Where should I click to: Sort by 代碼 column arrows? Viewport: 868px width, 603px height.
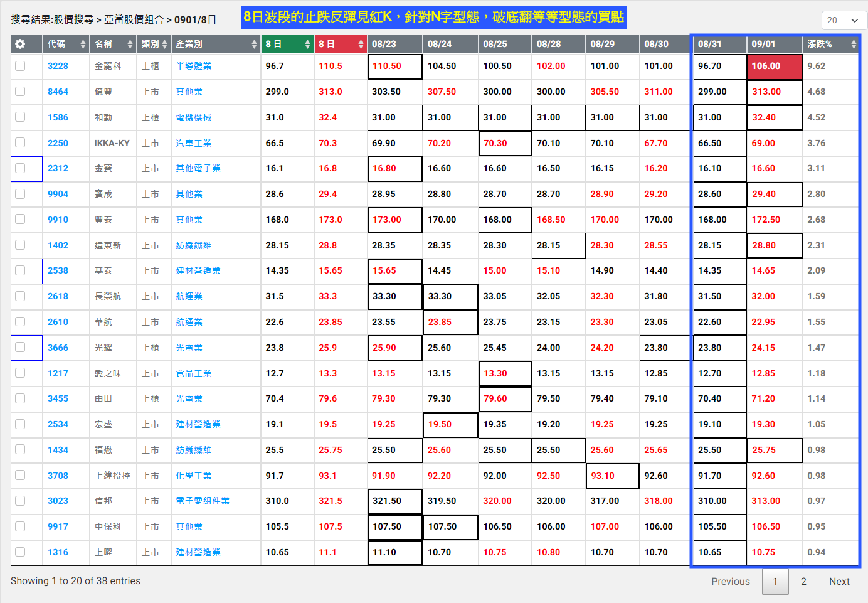(x=83, y=44)
